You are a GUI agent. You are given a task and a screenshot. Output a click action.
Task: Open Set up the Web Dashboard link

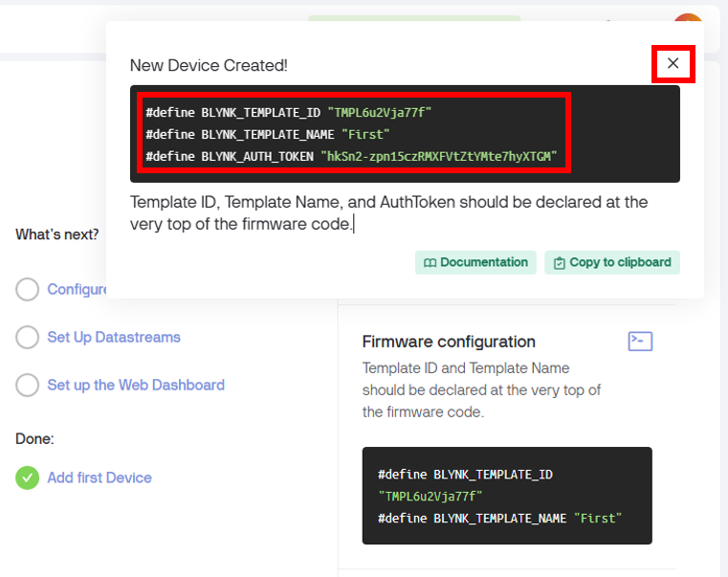pyautogui.click(x=136, y=385)
